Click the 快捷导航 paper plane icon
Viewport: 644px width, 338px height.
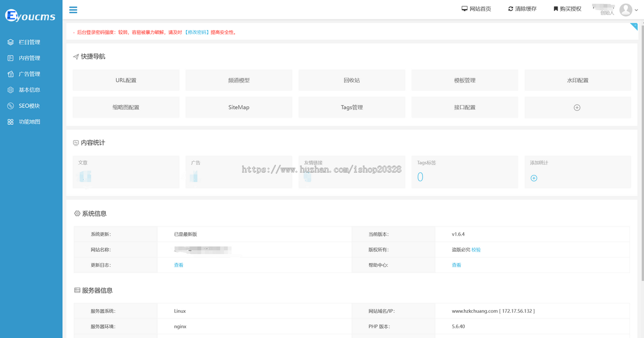pyautogui.click(x=76, y=57)
